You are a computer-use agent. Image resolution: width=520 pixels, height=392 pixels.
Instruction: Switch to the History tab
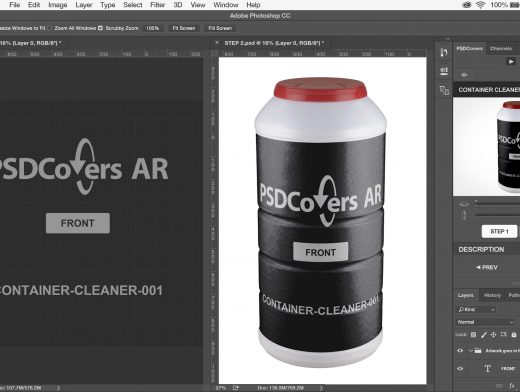click(x=492, y=295)
